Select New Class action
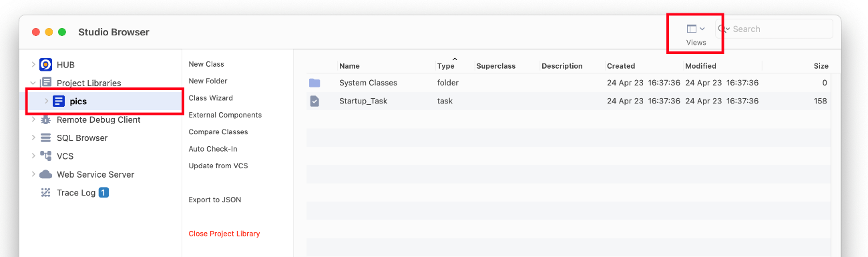Screen dimensions: 868x257 click(206, 64)
